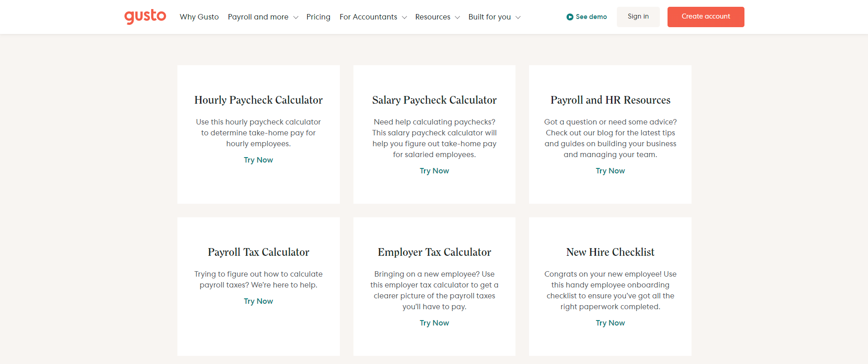Click the Create account button
The height and width of the screenshot is (364, 868).
click(x=706, y=17)
